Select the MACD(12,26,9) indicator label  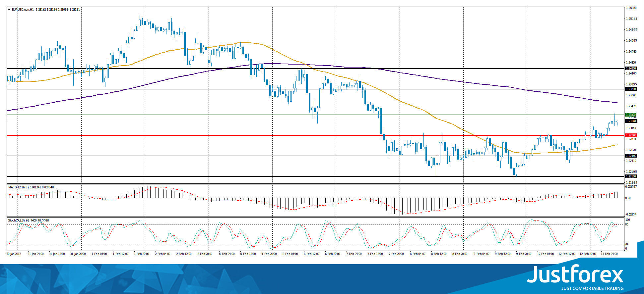pyautogui.click(x=18, y=187)
